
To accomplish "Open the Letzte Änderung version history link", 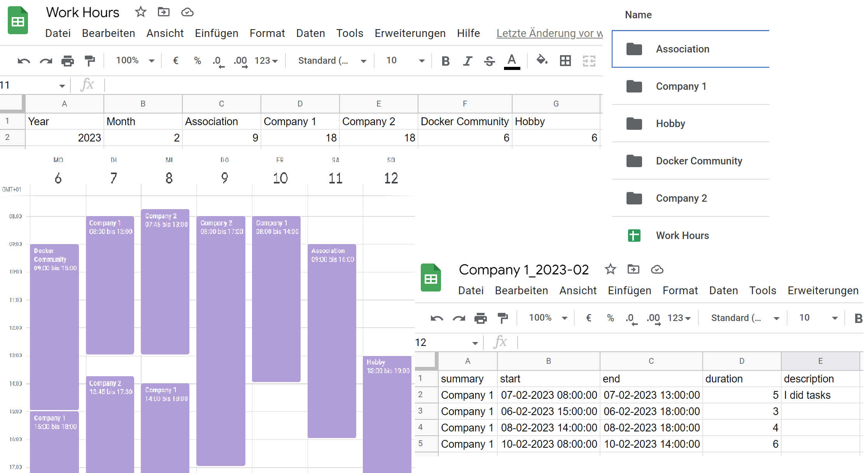I will [x=549, y=33].
